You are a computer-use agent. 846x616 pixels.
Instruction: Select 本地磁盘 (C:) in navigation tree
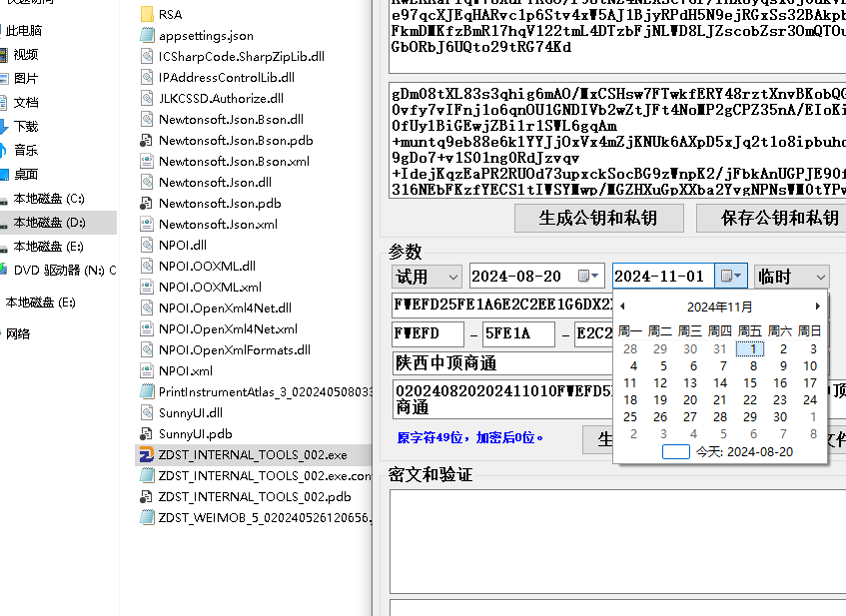[48, 199]
